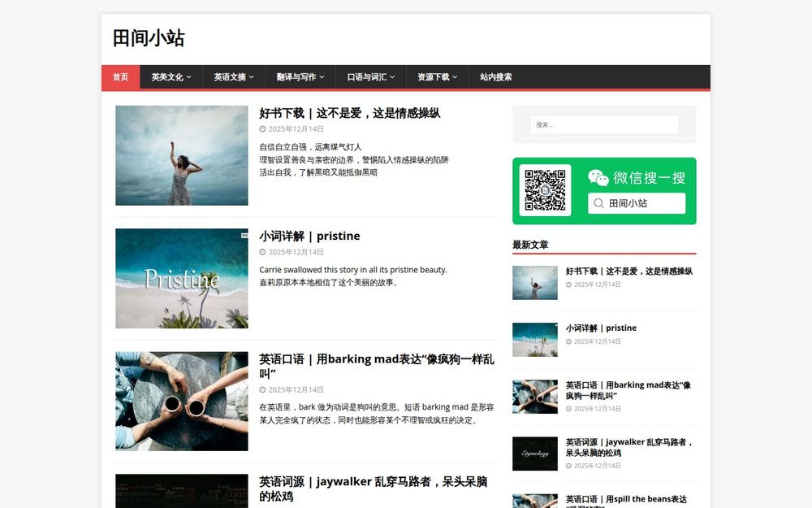Open the 英美文化 menu
The width and height of the screenshot is (812, 508).
point(171,77)
